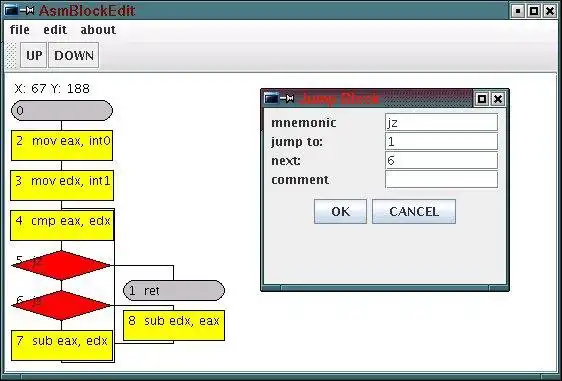Select block 7 sub eax, edx

pos(62,346)
